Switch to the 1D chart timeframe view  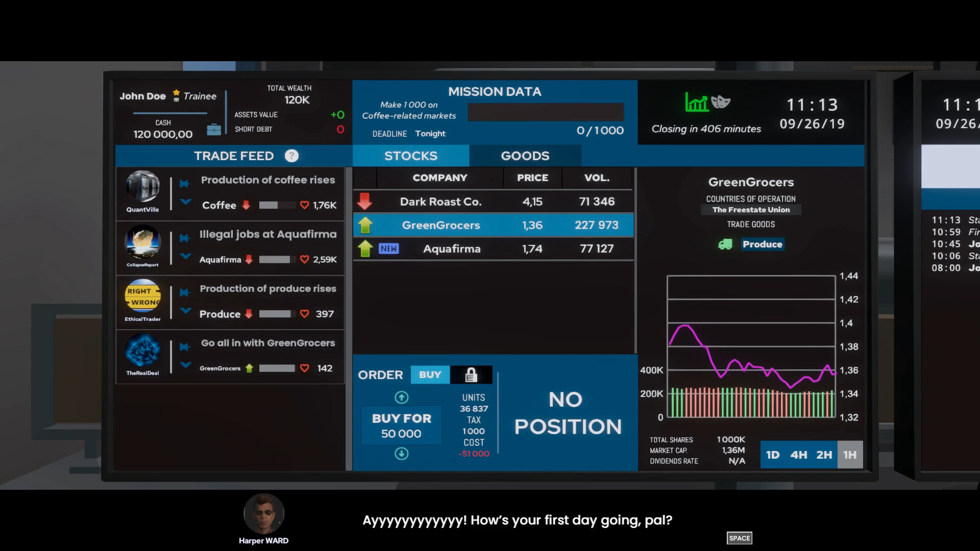(773, 455)
